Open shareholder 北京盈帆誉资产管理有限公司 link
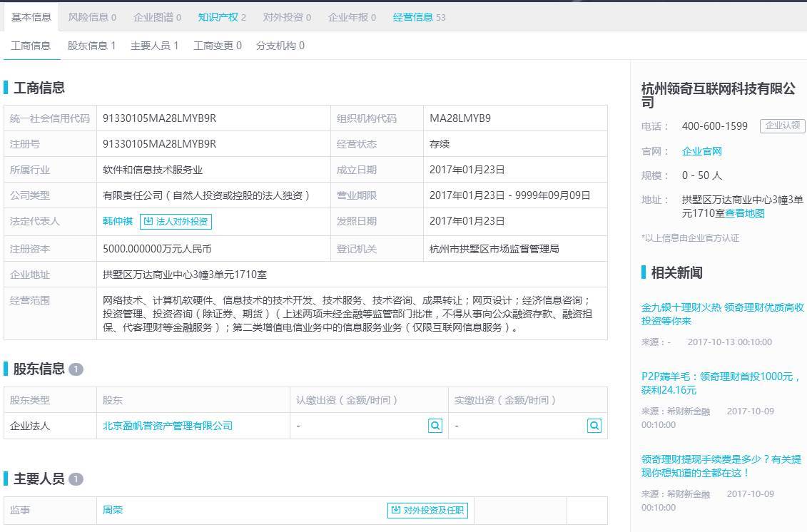Image resolution: width=807 pixels, height=532 pixels. [168, 426]
